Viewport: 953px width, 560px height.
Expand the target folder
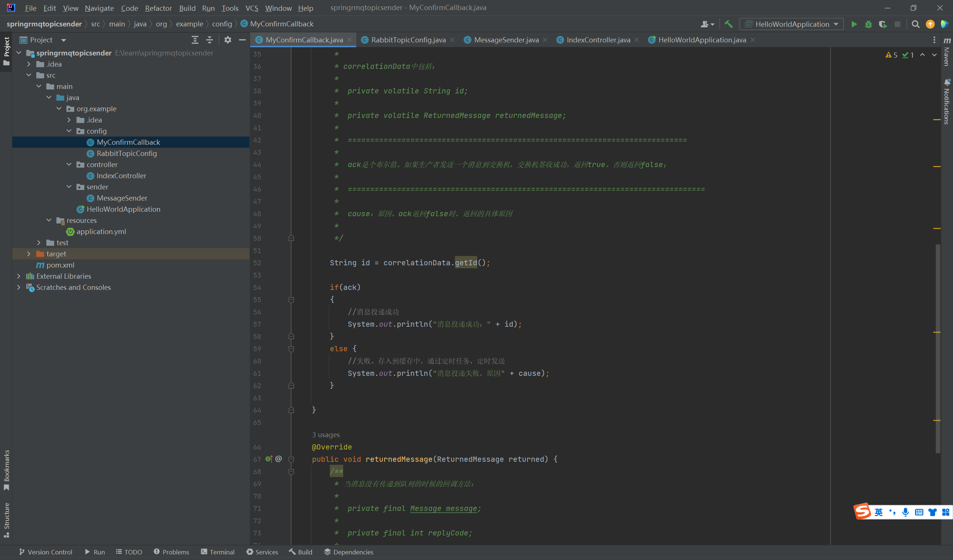tap(29, 254)
